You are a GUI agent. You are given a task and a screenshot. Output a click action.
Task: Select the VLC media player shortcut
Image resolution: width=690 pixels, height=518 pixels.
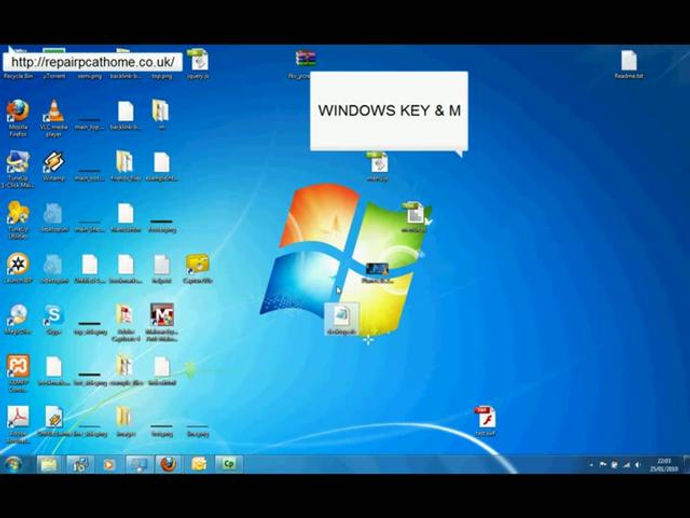click(x=54, y=117)
